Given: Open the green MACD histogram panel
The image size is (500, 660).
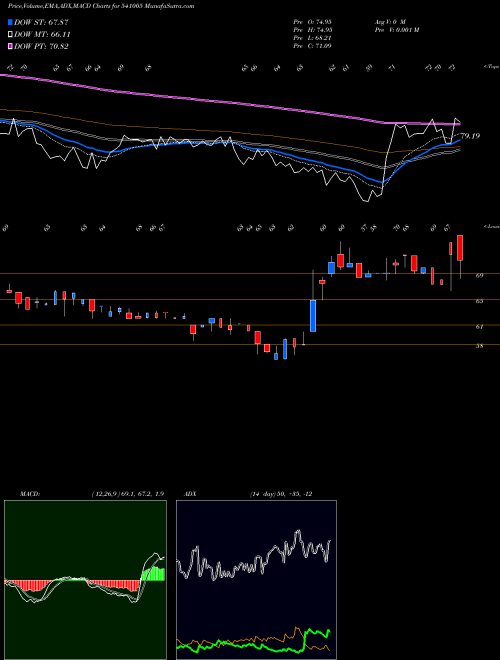Looking at the screenshot, I should pos(85,580).
